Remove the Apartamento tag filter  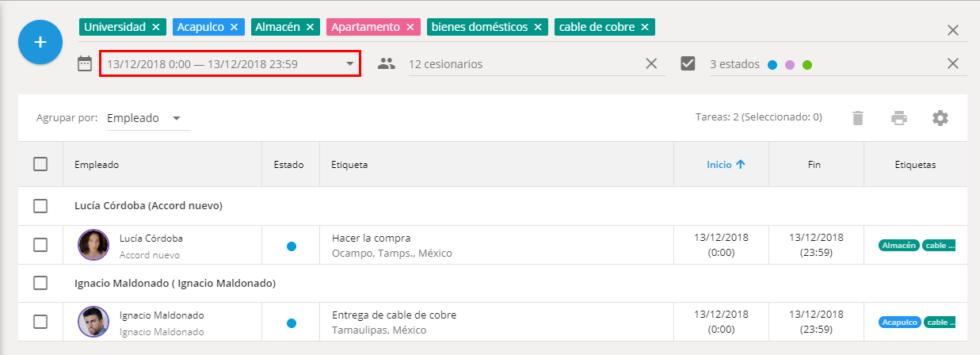tap(410, 27)
